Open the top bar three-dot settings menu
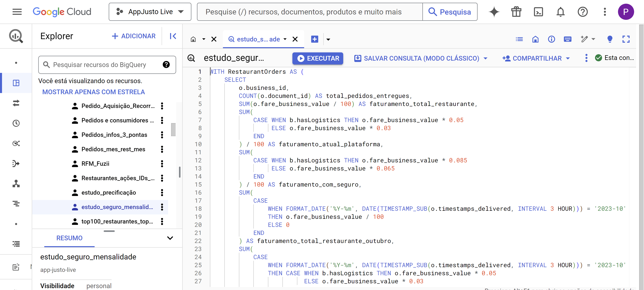This screenshot has height=290, width=644. (605, 12)
